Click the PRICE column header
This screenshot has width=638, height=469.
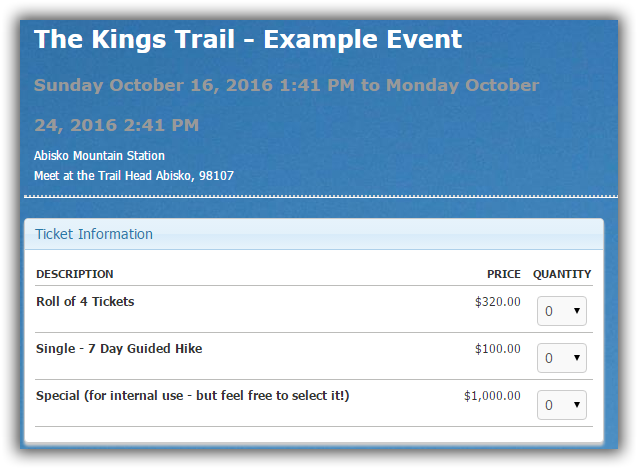(503, 274)
